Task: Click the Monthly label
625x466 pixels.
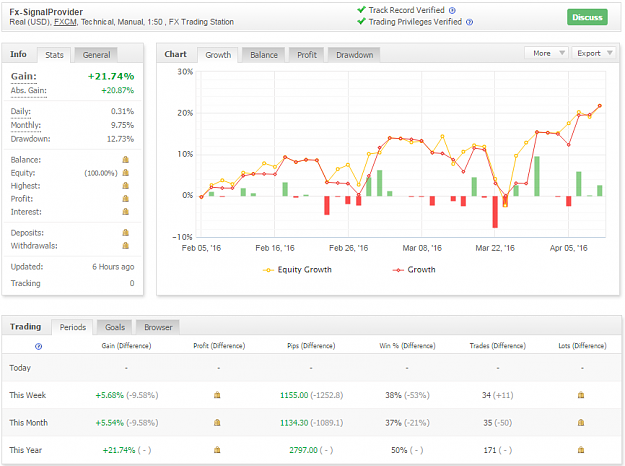Action: tap(26, 125)
